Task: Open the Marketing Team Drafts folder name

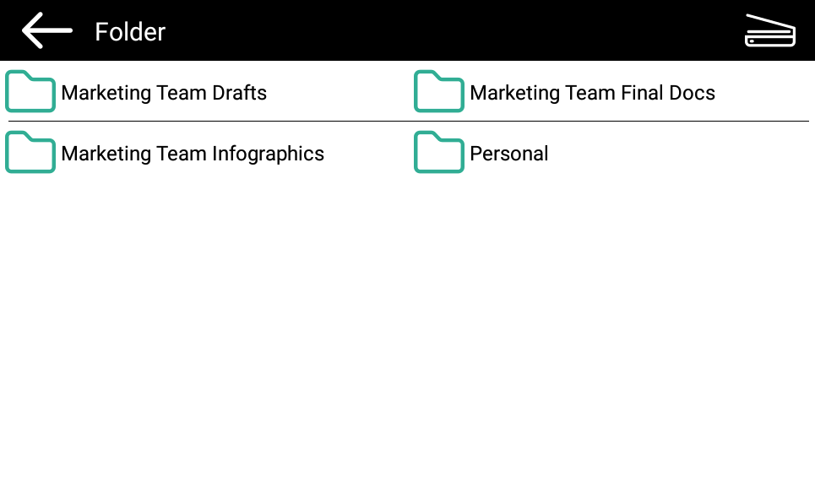Action: click(x=164, y=93)
